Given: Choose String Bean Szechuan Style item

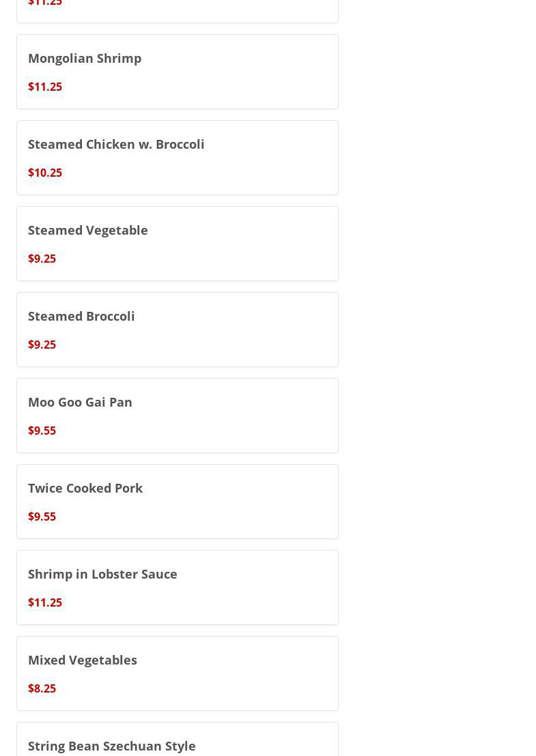Looking at the screenshot, I should pos(111,746).
